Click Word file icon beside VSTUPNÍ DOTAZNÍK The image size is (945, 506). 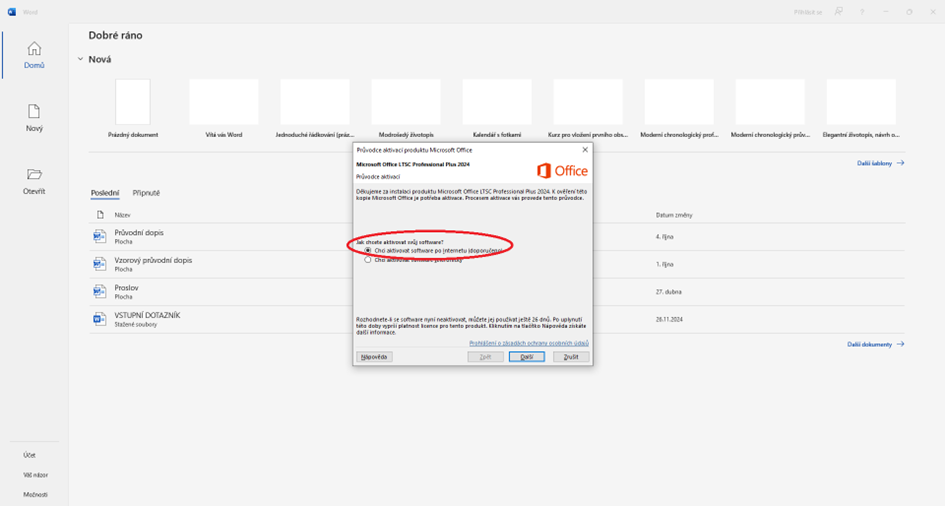click(x=99, y=319)
